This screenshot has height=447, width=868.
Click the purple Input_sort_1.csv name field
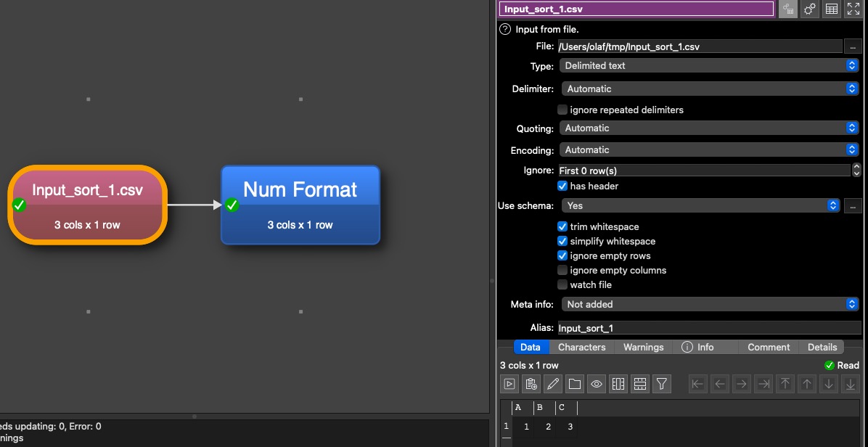636,9
